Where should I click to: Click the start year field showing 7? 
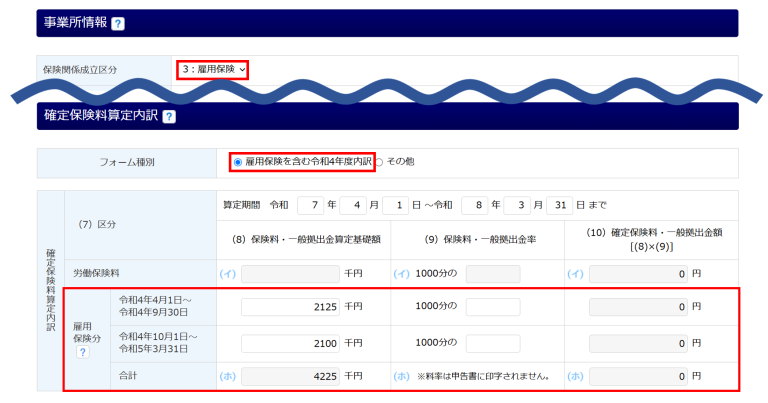311,205
